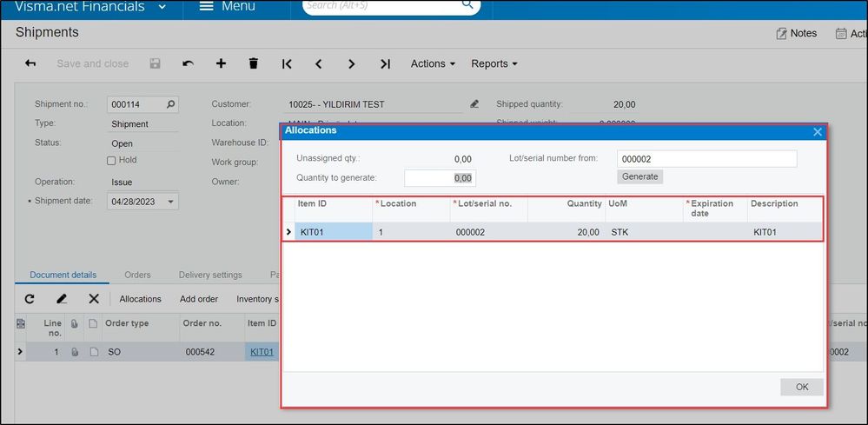Click the back arrow icon in toolbar

30,63
